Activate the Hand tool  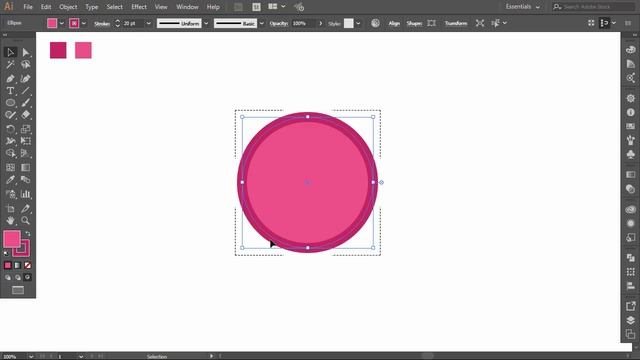pos(10,220)
